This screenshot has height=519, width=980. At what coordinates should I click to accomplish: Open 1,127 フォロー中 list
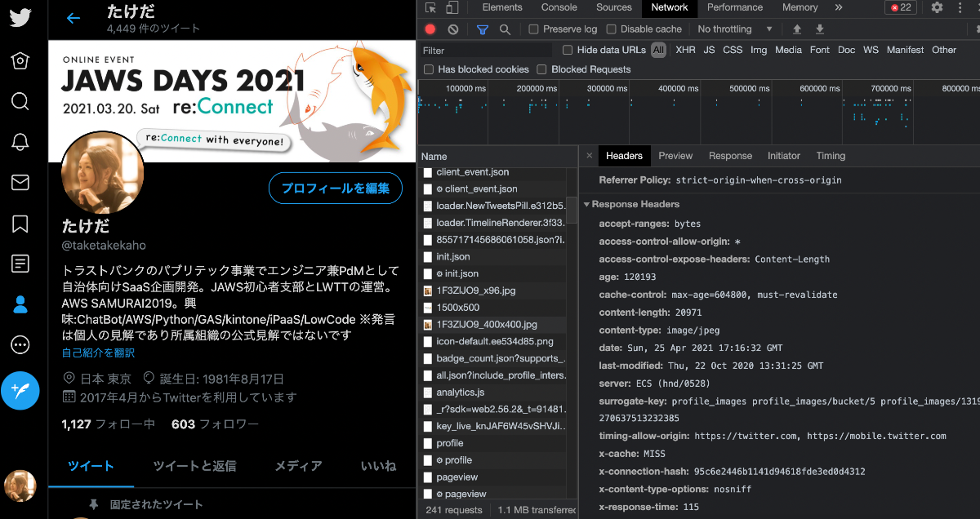coord(109,424)
